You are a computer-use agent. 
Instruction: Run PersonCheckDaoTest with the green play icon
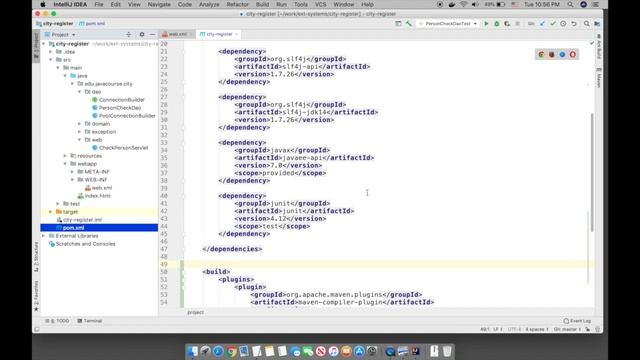tap(486, 24)
